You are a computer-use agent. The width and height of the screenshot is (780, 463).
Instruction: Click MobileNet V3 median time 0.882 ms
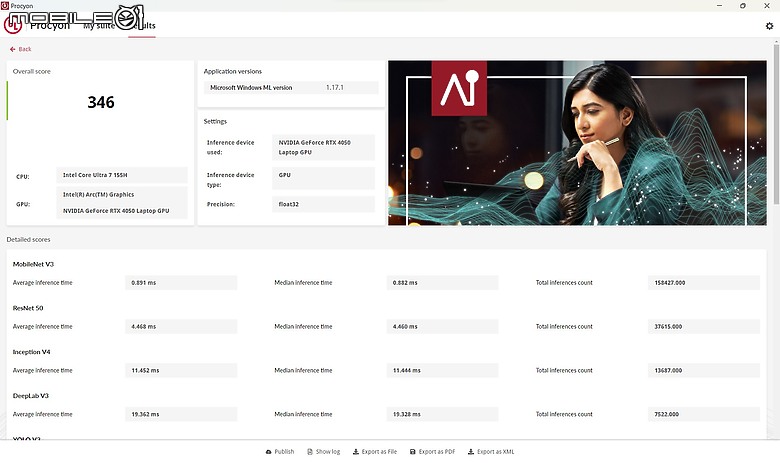click(x=442, y=282)
